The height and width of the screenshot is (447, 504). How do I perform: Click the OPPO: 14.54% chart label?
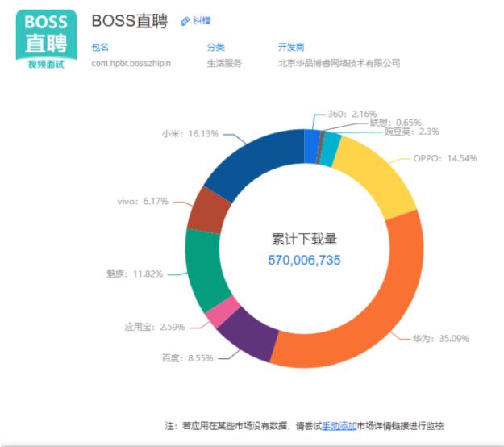coord(445,158)
